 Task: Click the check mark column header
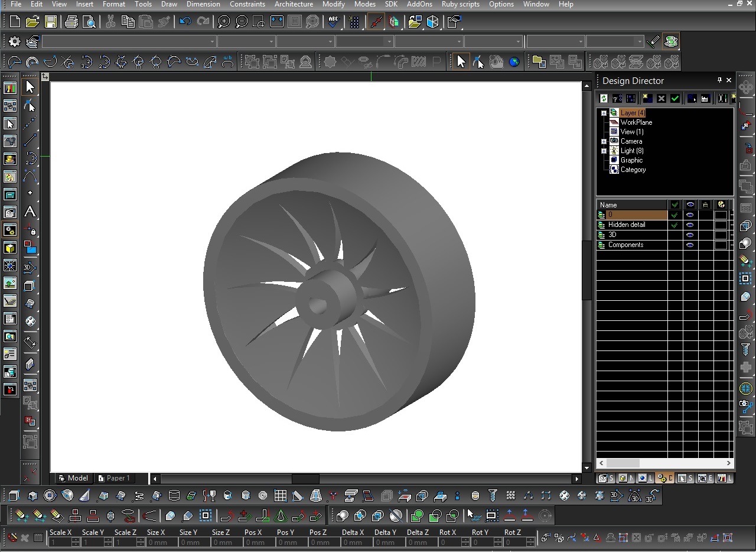point(674,205)
